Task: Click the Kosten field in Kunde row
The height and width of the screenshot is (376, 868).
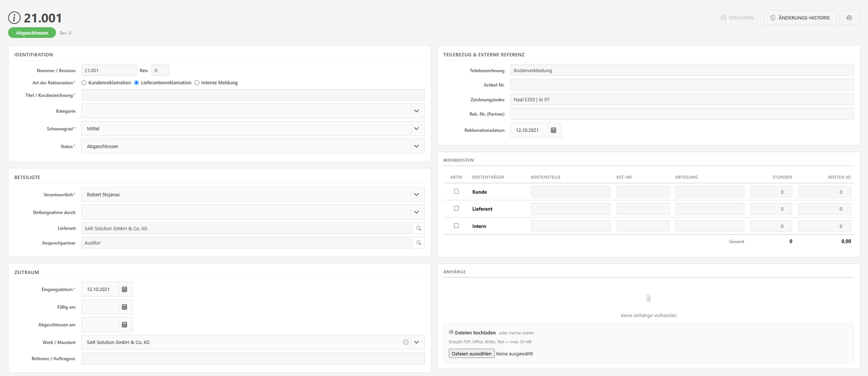Action: (825, 192)
